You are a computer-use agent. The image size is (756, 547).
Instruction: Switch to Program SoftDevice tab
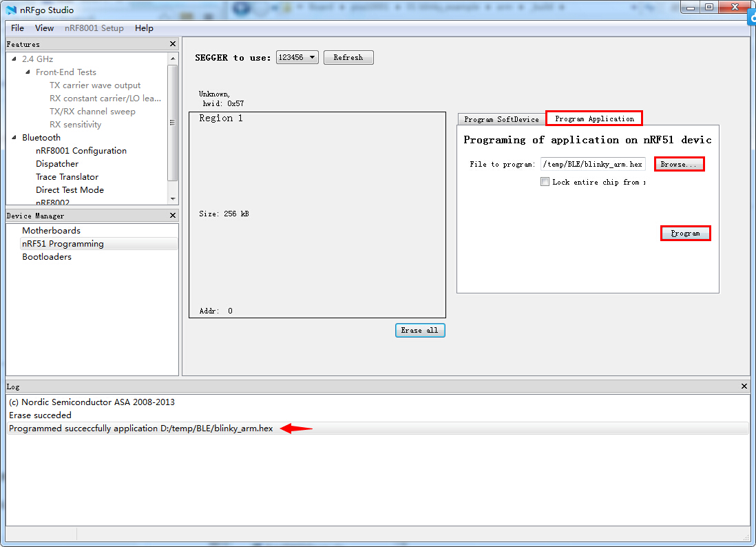[x=501, y=119]
